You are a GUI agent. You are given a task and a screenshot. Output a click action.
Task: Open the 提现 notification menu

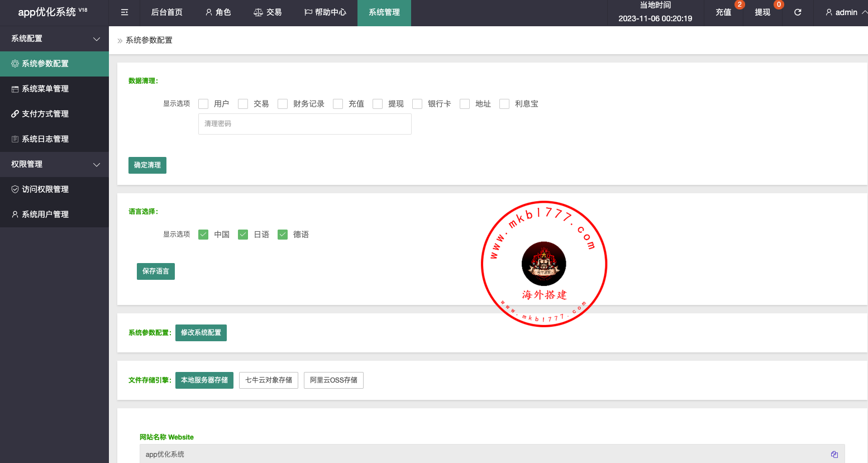click(762, 12)
